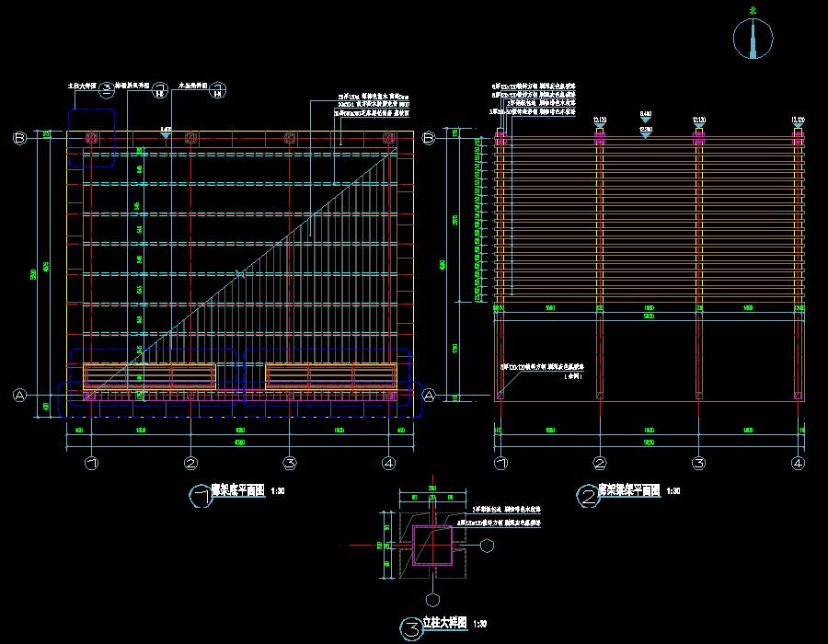Select axis bubble A of the left plan

tap(19, 395)
